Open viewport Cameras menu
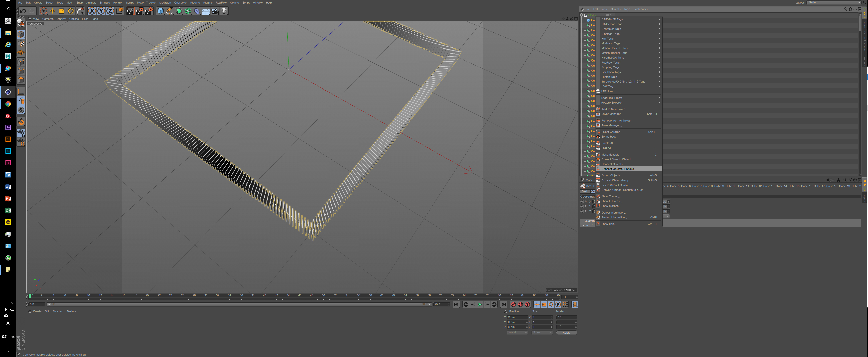Image resolution: width=868 pixels, height=357 pixels. (48, 19)
